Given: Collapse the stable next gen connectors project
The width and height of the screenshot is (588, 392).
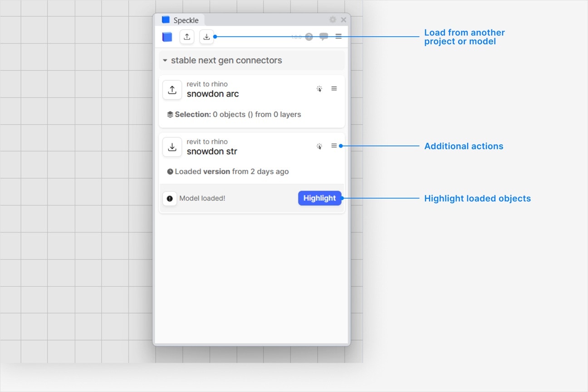Looking at the screenshot, I should [x=252, y=60].
